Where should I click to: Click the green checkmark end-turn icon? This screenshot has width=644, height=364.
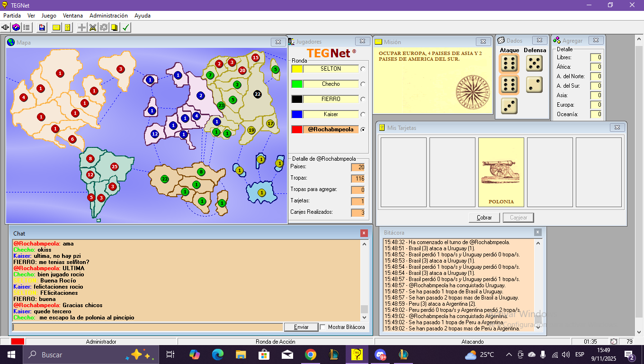[125, 27]
